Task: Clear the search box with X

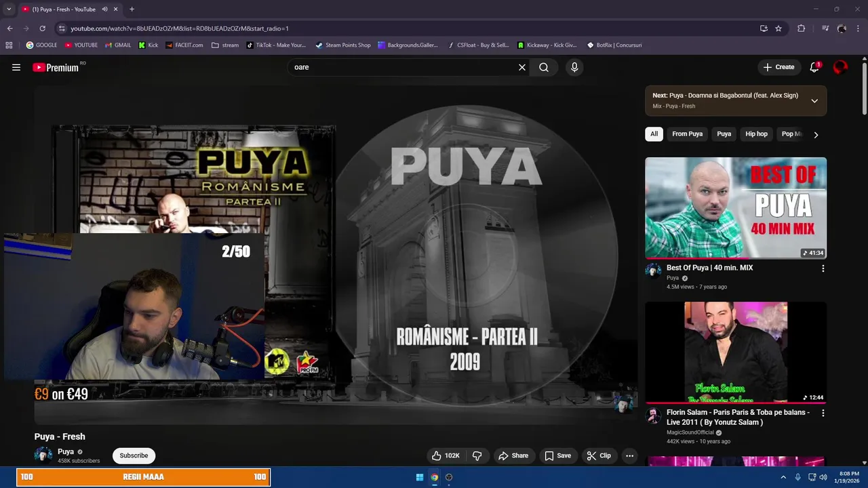Action: (x=522, y=67)
